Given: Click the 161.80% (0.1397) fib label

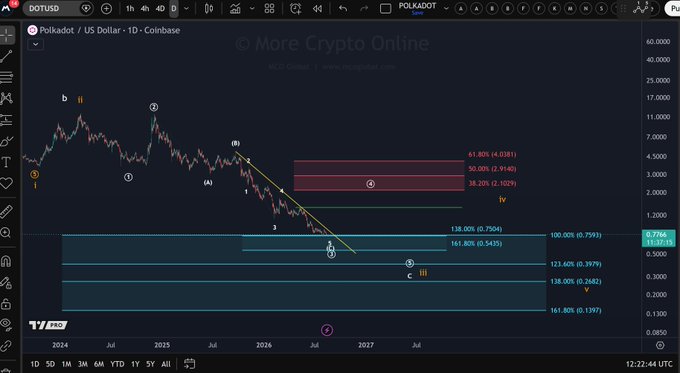Looking at the screenshot, I should point(575,311).
